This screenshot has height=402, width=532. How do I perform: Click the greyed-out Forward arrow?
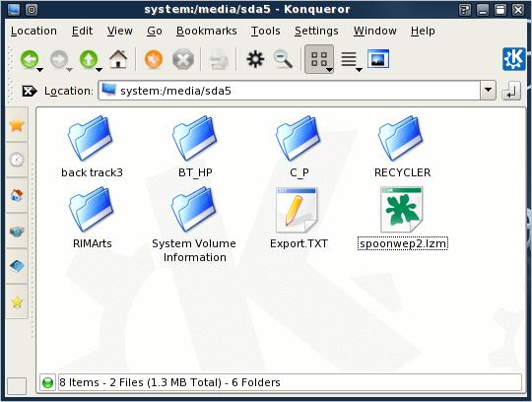[59, 59]
